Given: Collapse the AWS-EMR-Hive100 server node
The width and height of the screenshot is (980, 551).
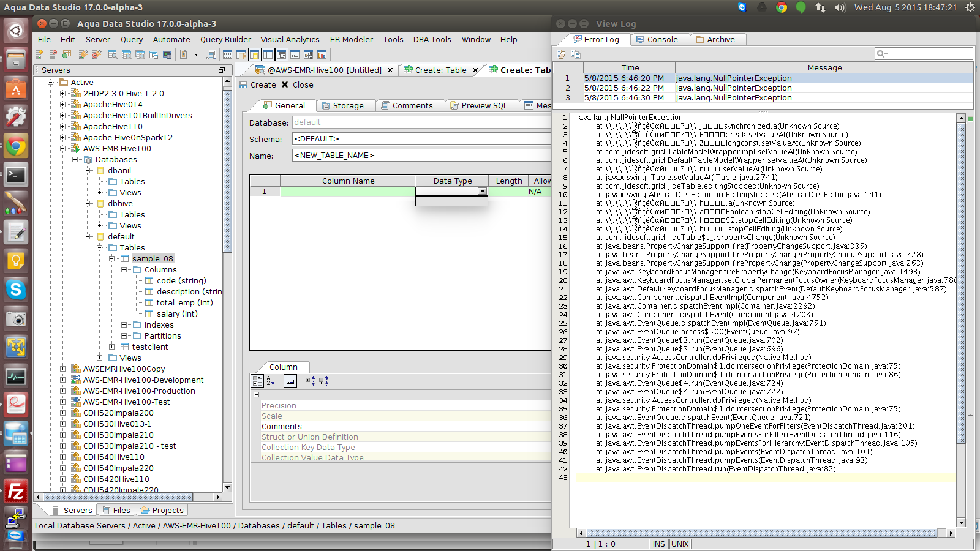Looking at the screenshot, I should pyautogui.click(x=63, y=149).
